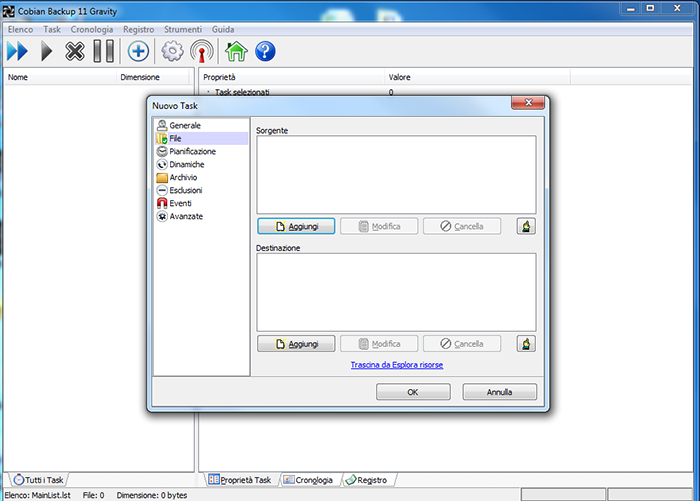Viewport: 700px width, 501px height.
Task: Open Esclusioni section
Action: pos(201,190)
